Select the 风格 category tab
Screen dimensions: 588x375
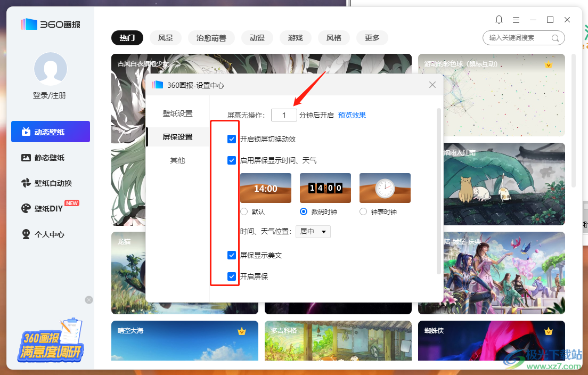[x=334, y=38]
